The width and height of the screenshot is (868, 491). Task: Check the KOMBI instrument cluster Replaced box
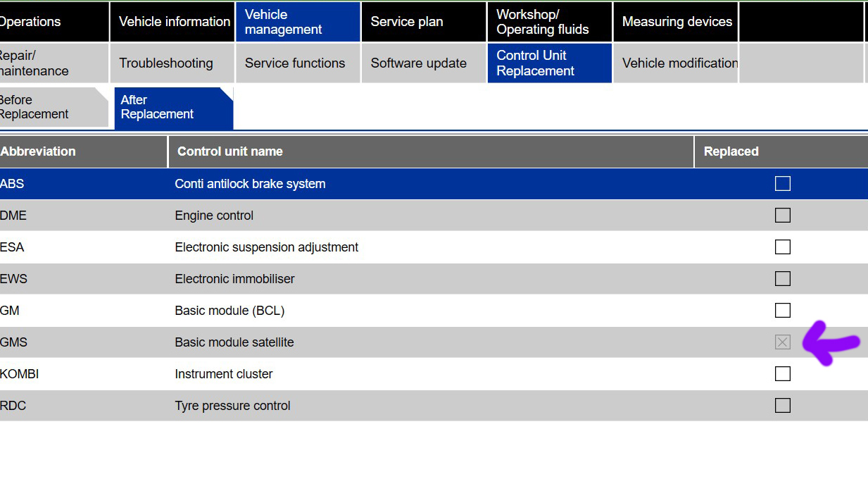point(782,374)
